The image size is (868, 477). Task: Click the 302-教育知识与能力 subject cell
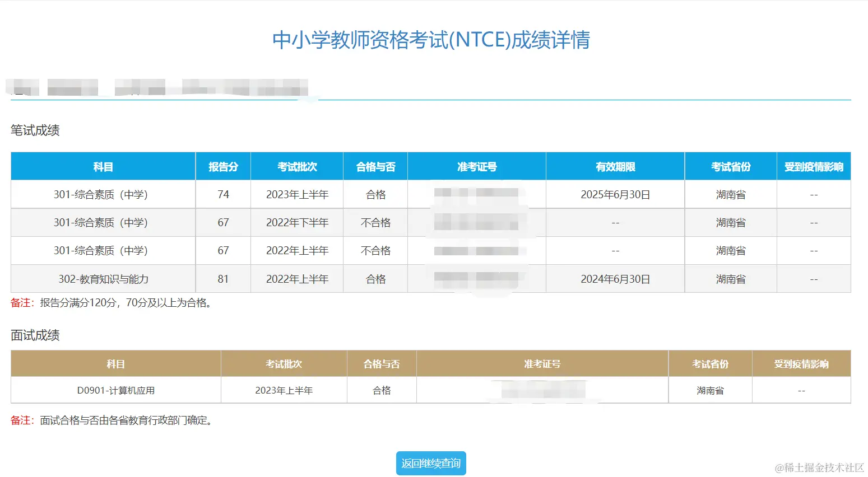pyautogui.click(x=103, y=279)
